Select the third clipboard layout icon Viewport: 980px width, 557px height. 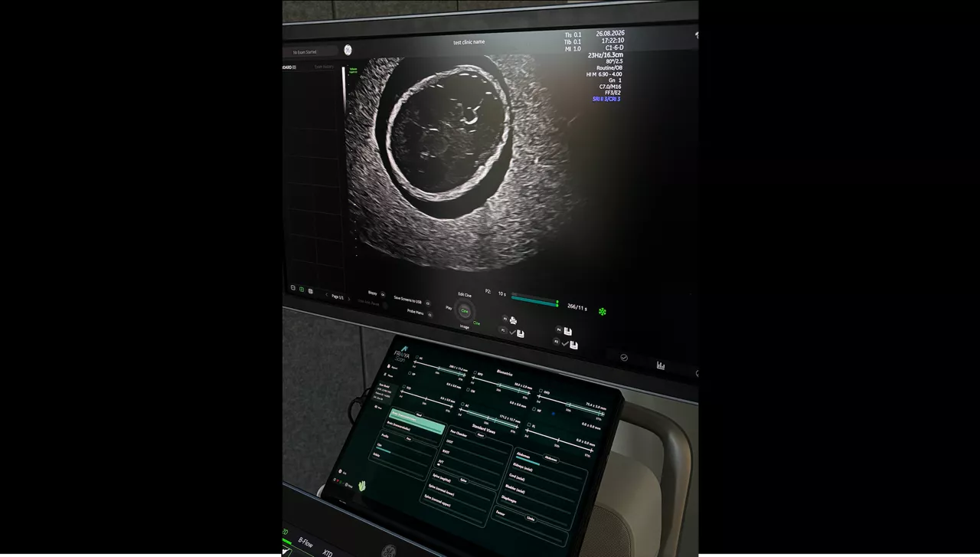(311, 291)
